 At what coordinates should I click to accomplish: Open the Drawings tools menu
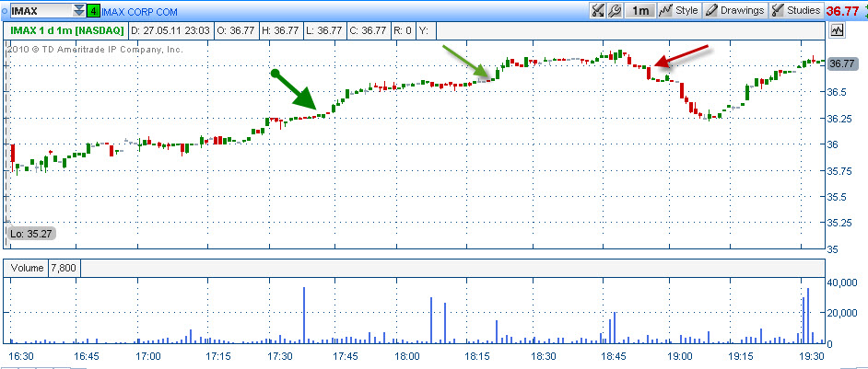pos(735,10)
